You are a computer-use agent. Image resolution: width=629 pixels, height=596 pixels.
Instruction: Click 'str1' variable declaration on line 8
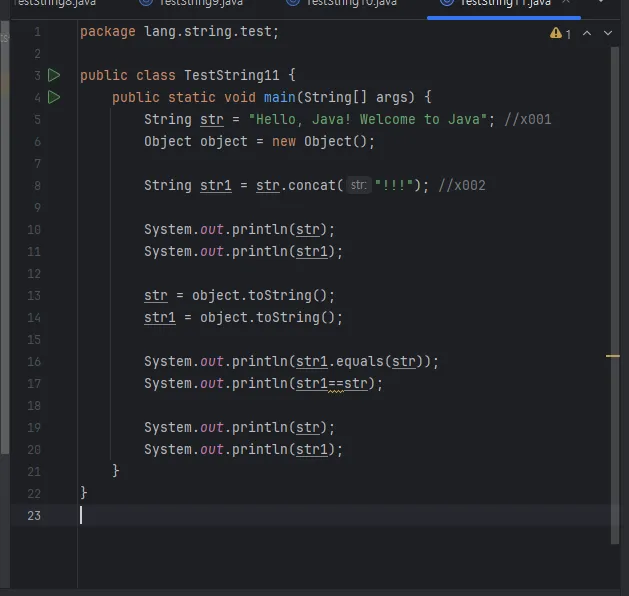tap(216, 186)
